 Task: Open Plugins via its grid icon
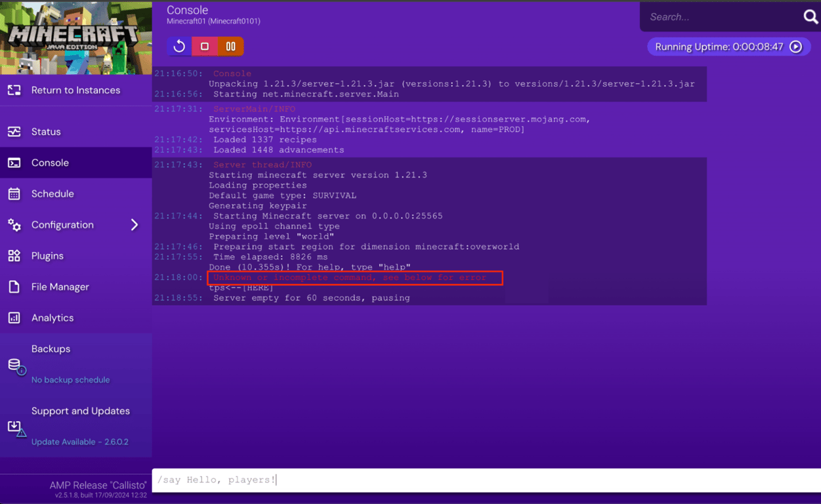tap(14, 255)
